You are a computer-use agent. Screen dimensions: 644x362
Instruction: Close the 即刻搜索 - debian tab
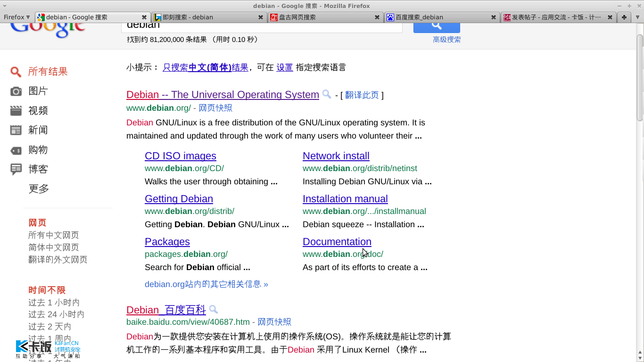coord(261,17)
